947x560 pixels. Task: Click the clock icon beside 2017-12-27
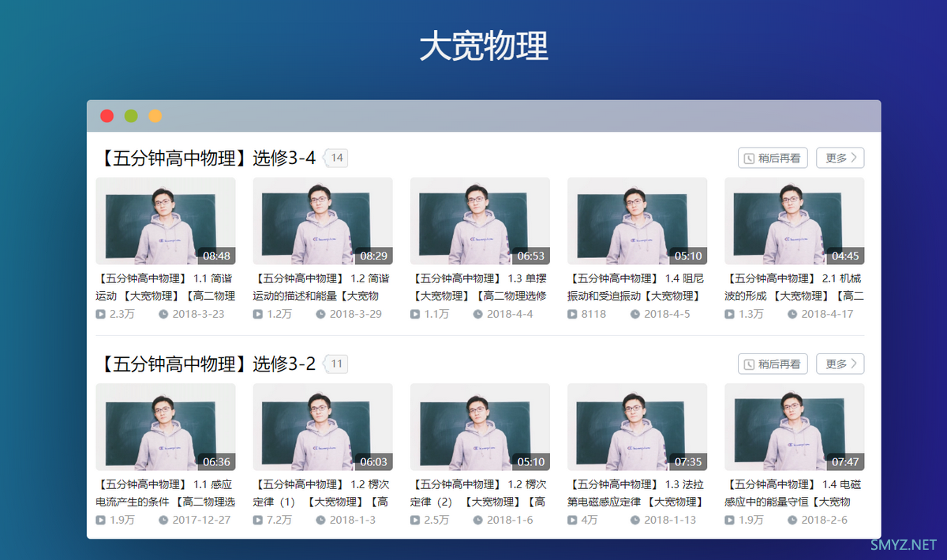[163, 520]
